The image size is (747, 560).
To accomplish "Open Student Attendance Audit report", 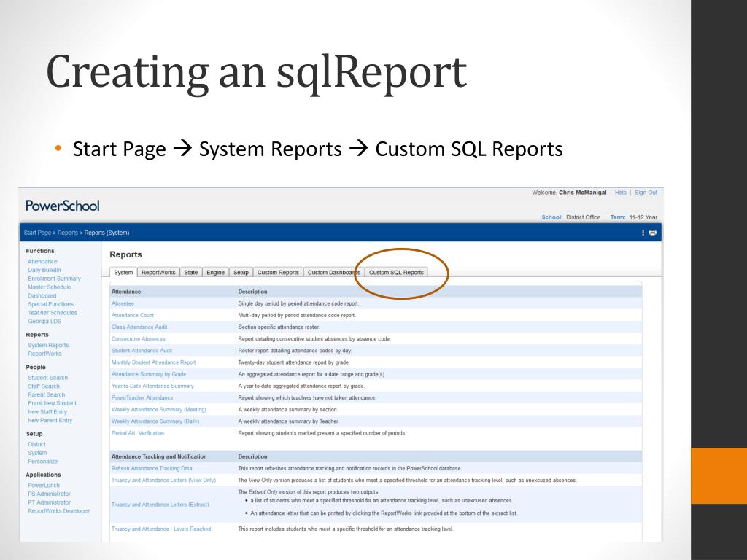I will pyautogui.click(x=142, y=351).
